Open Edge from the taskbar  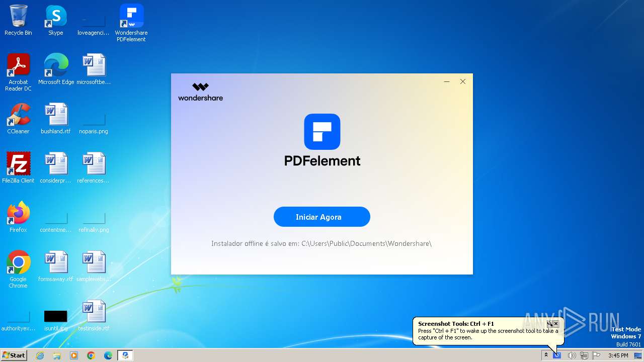click(108, 355)
